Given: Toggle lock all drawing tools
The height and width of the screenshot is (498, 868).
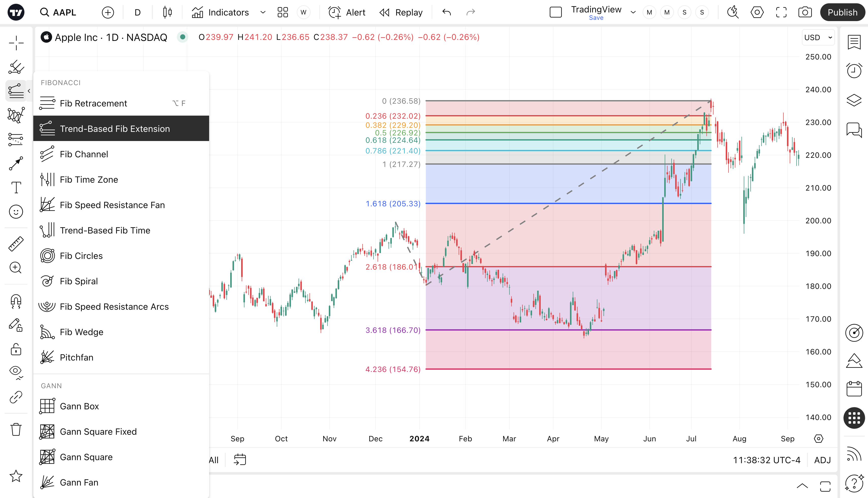Looking at the screenshot, I should (x=16, y=349).
